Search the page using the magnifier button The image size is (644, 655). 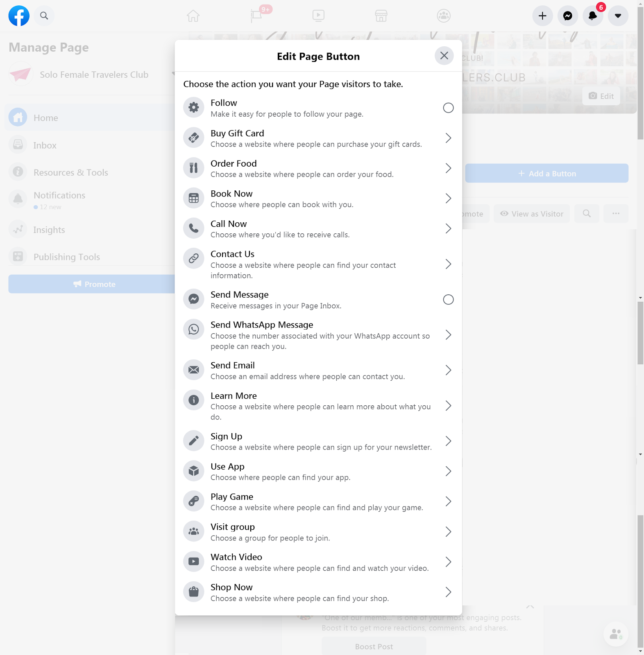[587, 214]
